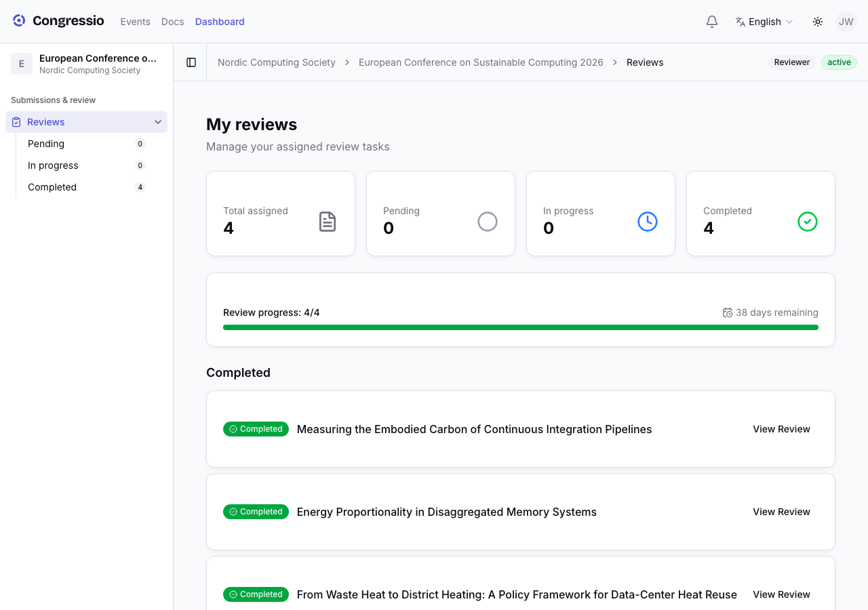868x610 pixels.
Task: Open Nordic Computing Society breadcrumb link
Action: [x=277, y=62]
